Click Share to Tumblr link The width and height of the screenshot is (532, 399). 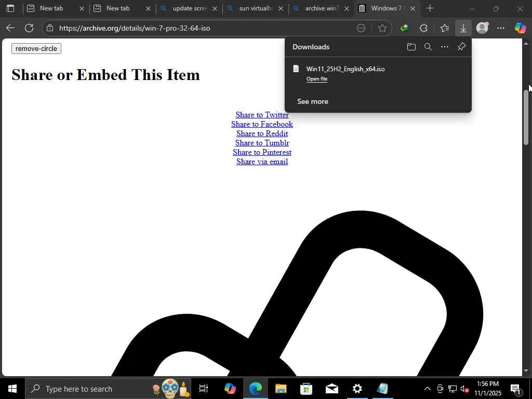[x=262, y=143]
